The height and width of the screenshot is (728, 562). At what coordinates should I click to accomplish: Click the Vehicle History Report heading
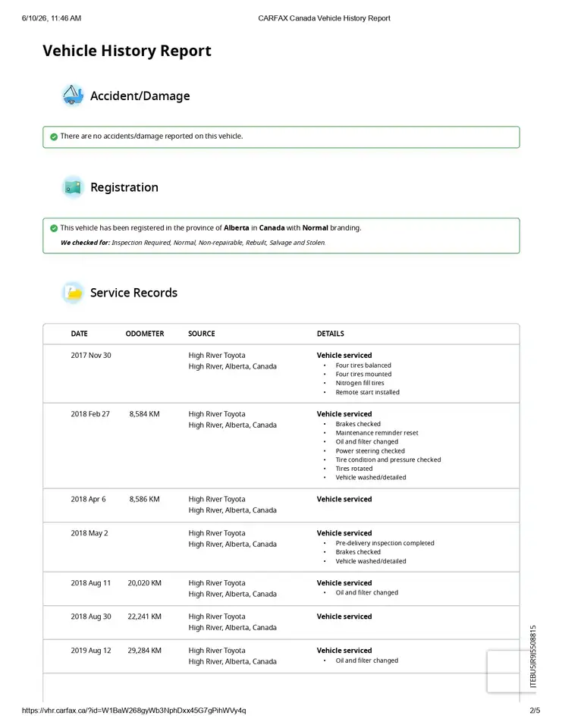(x=127, y=51)
